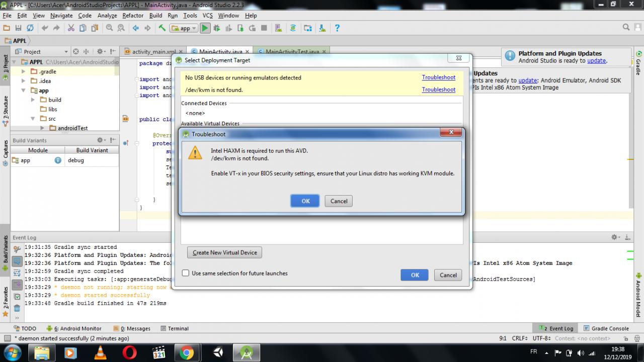Run 'app' with the green play button
The width and height of the screenshot is (644, 362).
coord(205,28)
